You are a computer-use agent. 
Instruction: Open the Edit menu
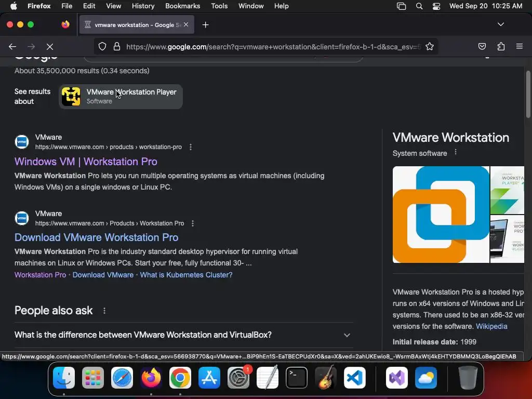(89, 6)
